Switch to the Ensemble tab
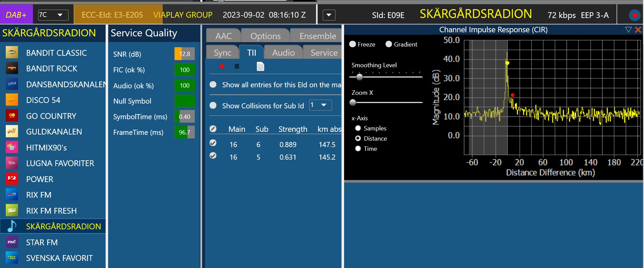Viewport: 644px width, 268px height. pyautogui.click(x=317, y=36)
